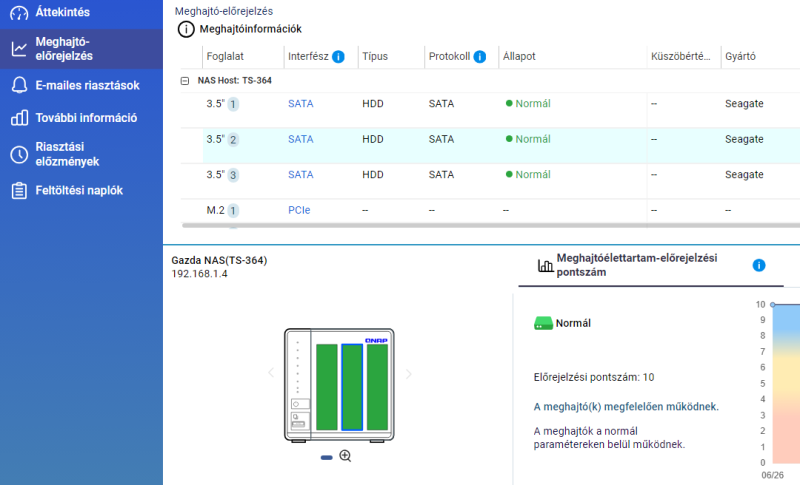Click the data point at score 10 on chart
The width and height of the screenshot is (800, 485).
click(x=772, y=304)
